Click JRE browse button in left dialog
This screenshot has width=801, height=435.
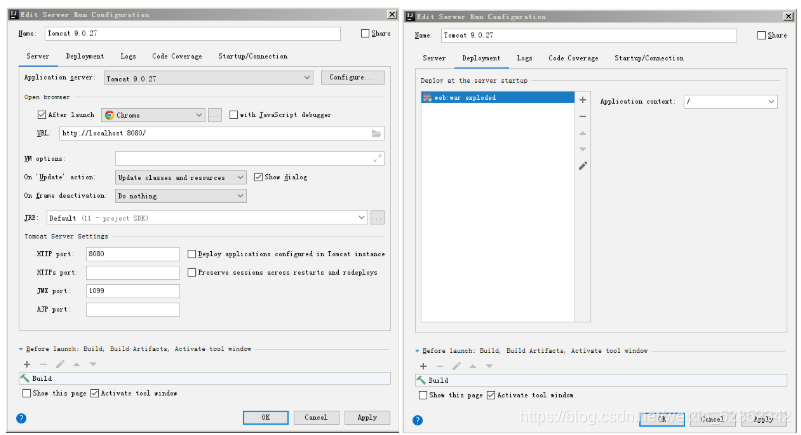point(377,218)
